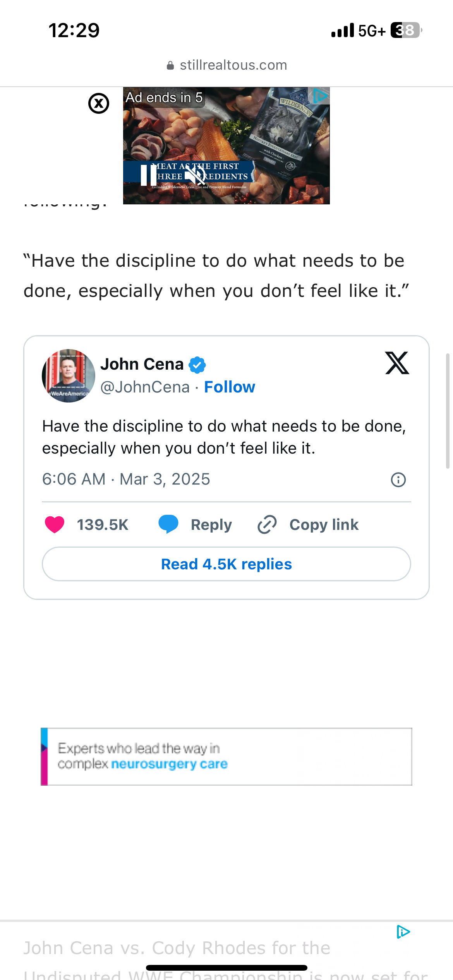This screenshot has height=980, width=453.
Task: Unmute the video ad sound
Action: [195, 175]
